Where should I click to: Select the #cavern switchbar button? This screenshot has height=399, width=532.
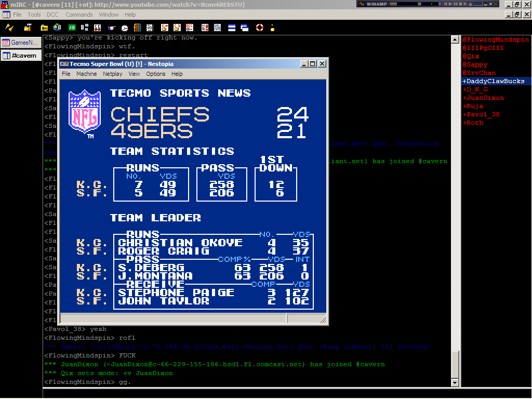pos(21,56)
